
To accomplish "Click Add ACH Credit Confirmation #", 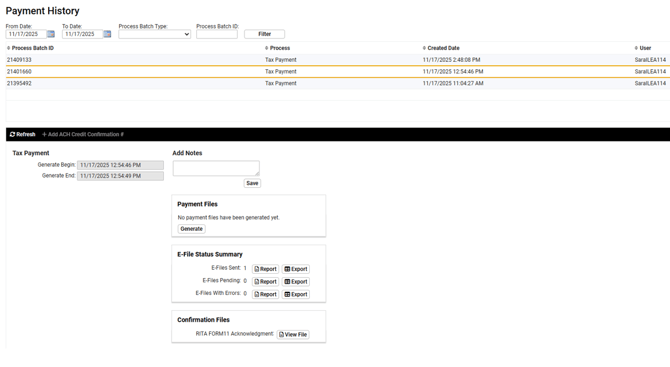I will pyautogui.click(x=83, y=134).
